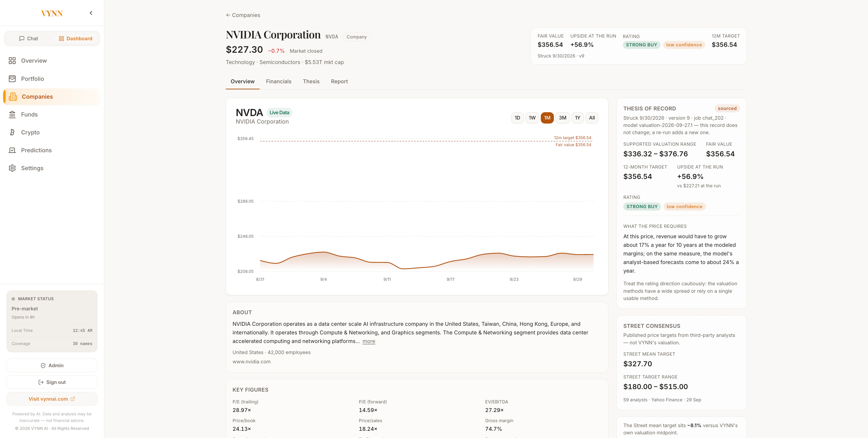Click the back arrow before Companies
Viewport: 868px width, 438px height.
tap(228, 15)
